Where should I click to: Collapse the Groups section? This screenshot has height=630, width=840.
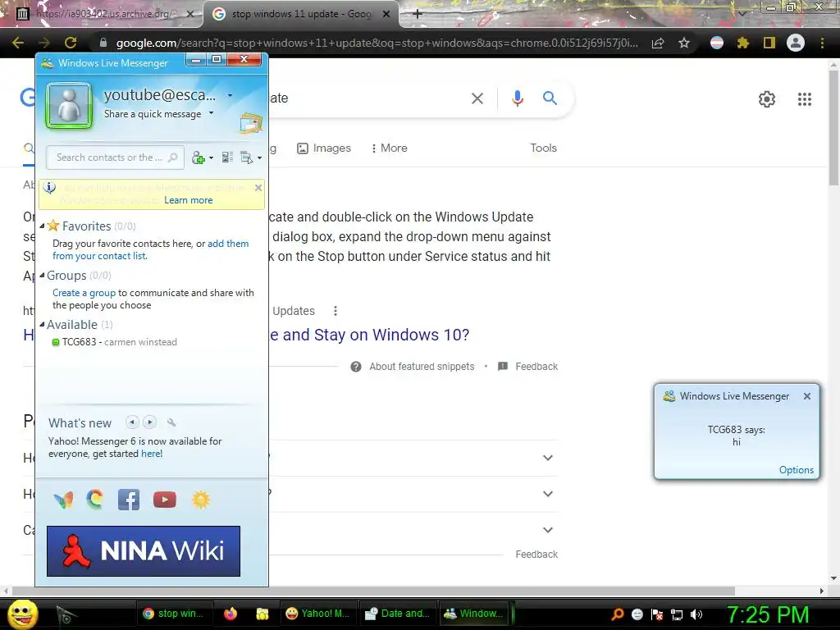[43, 276]
